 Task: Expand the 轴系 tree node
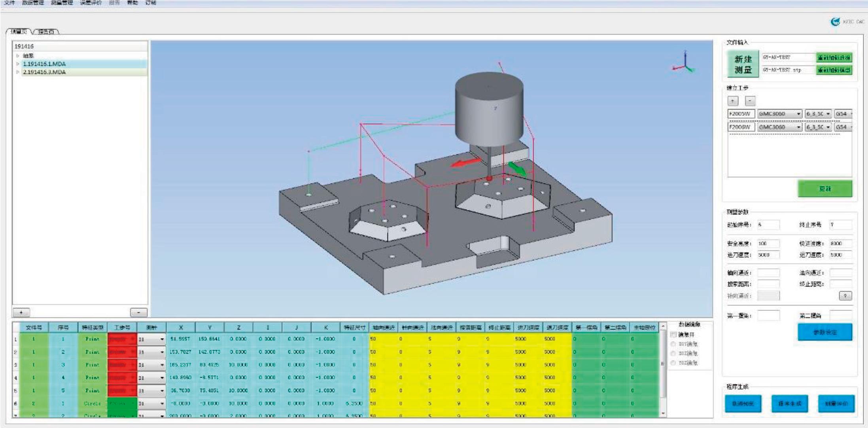point(17,56)
